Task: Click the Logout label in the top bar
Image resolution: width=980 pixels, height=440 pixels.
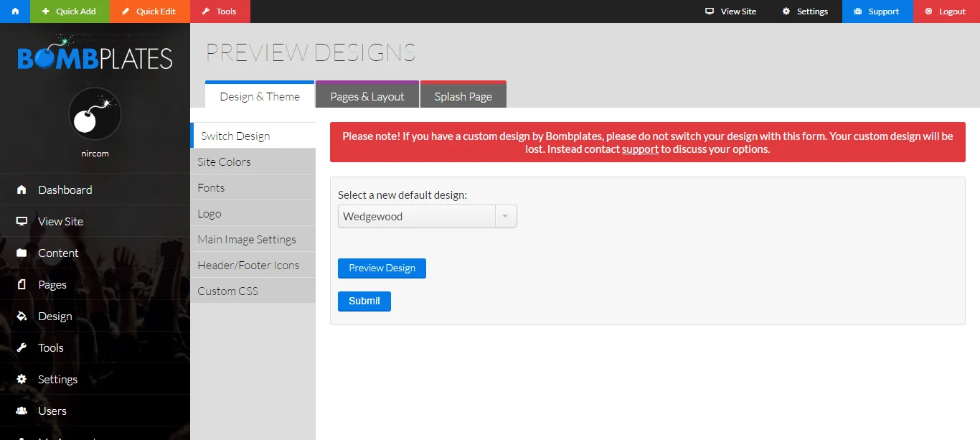Action: pos(952,11)
